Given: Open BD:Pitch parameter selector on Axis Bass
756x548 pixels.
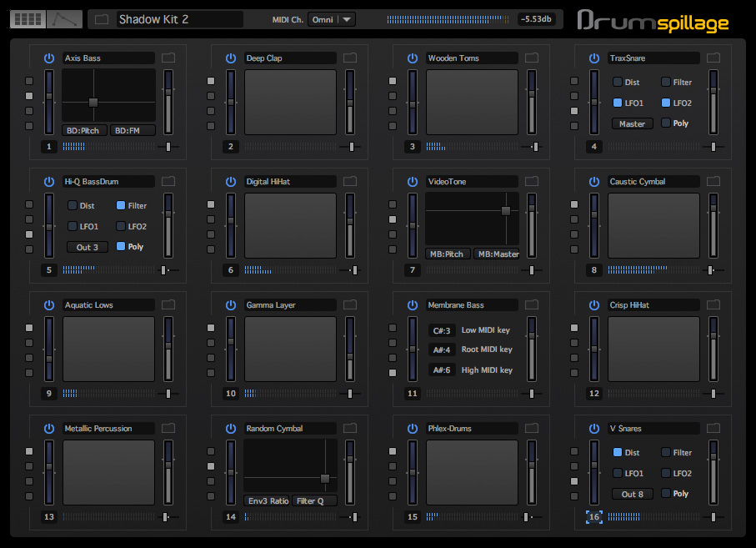Looking at the screenshot, I should click(84, 131).
